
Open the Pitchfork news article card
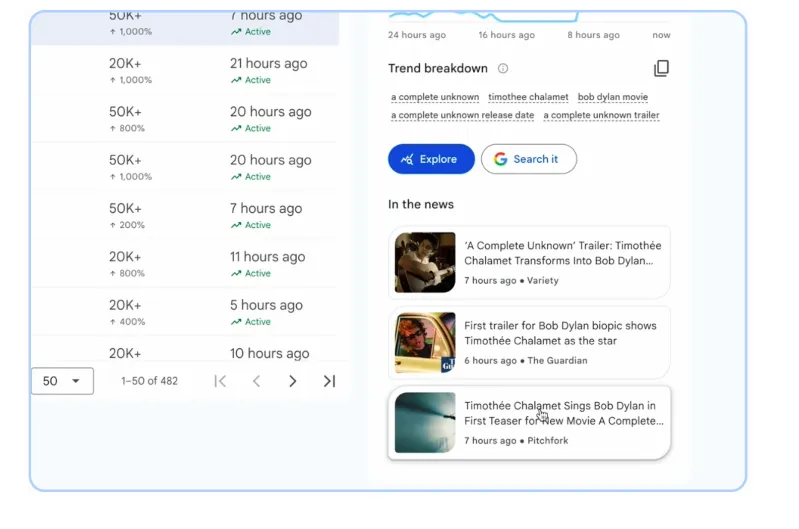(x=529, y=423)
